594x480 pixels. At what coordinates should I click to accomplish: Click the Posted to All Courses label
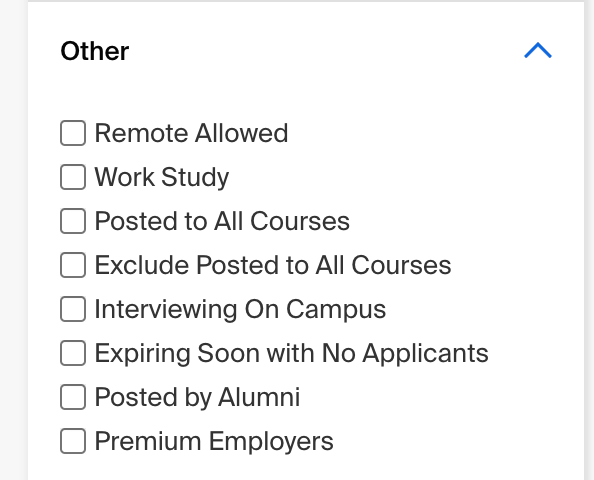click(x=222, y=221)
